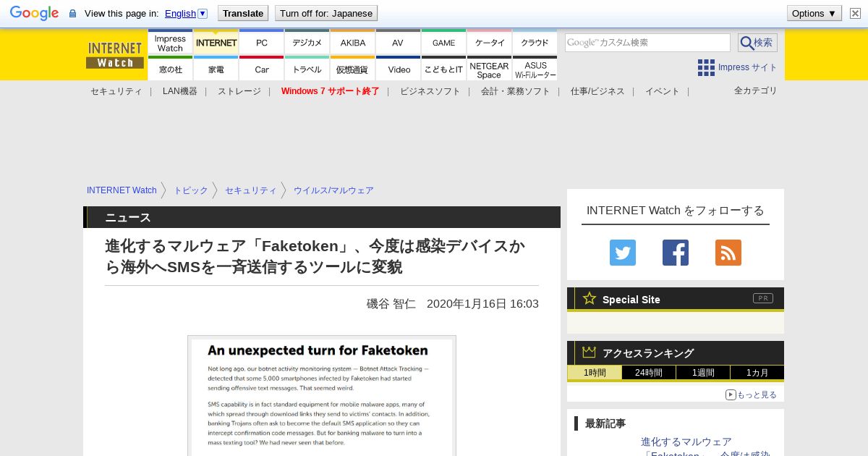Open the 家電 site tab
Viewport: 868px width, 456px height.
coord(216,69)
